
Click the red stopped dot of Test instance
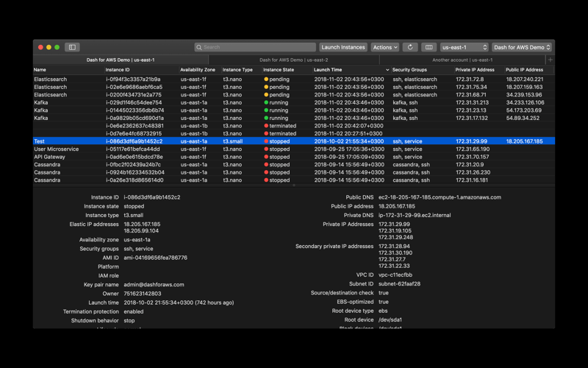click(x=266, y=141)
